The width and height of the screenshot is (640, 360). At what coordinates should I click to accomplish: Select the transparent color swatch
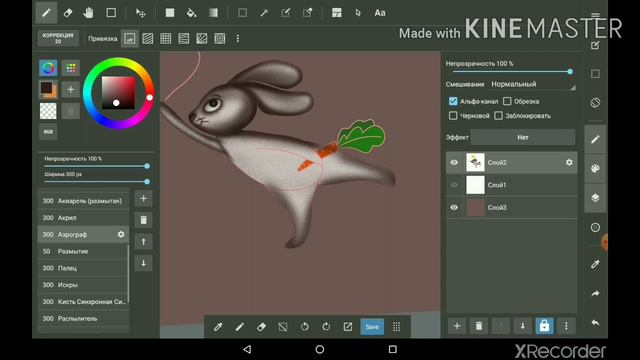pos(48,111)
